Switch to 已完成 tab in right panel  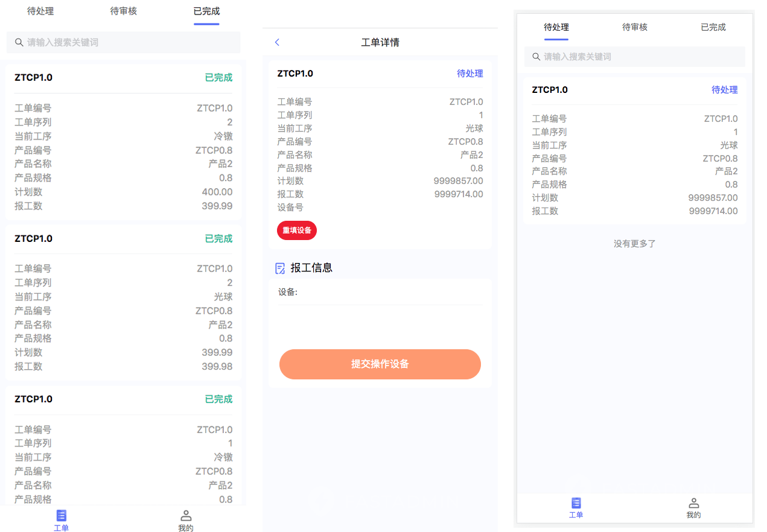pyautogui.click(x=713, y=27)
